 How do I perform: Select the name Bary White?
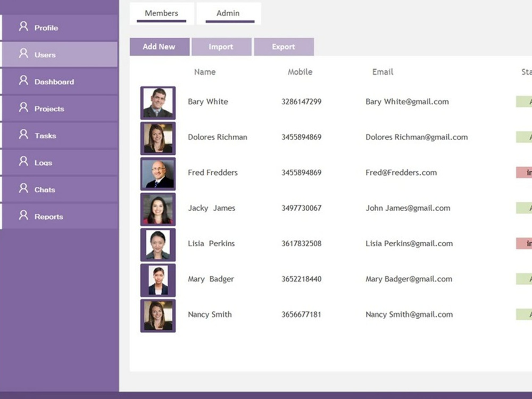point(208,102)
